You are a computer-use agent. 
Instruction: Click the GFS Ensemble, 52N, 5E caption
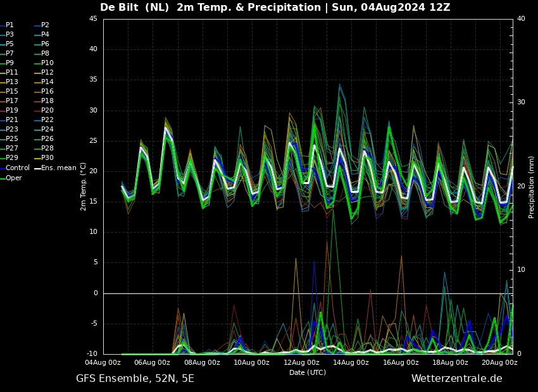(135, 379)
